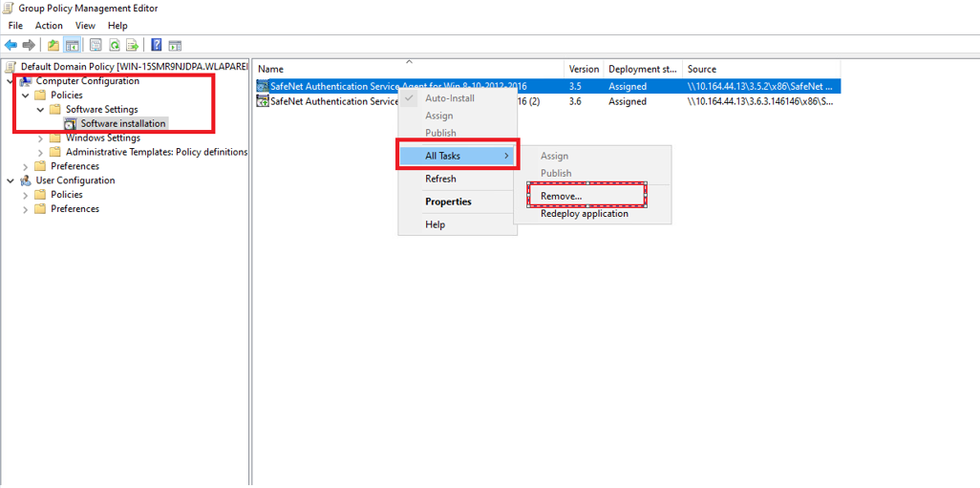The image size is (980, 488).
Task: Click version cell 3.5
Action: [576, 86]
